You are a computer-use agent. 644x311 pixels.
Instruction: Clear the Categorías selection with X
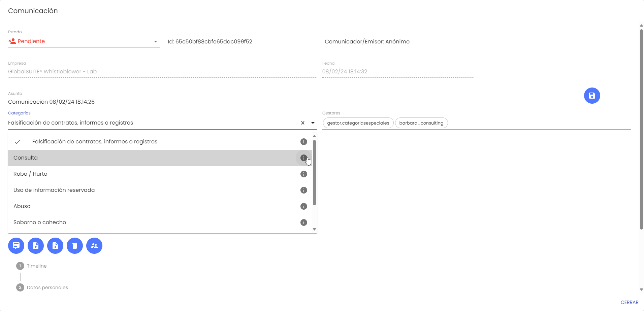point(303,123)
